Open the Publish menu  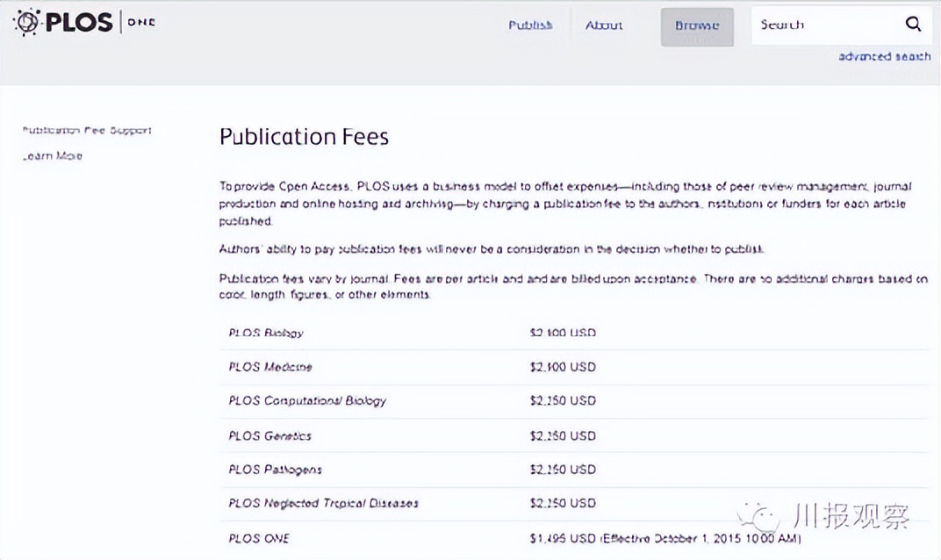tap(530, 25)
